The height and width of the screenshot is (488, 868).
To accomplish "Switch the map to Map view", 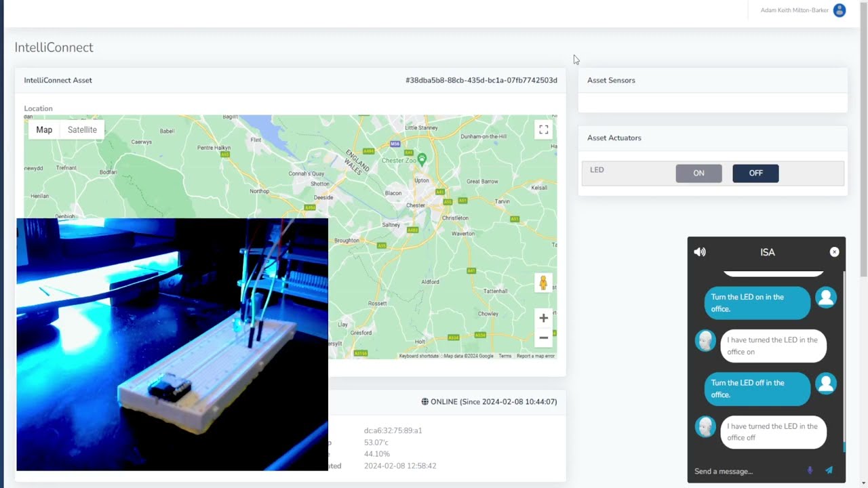I will pos(44,130).
